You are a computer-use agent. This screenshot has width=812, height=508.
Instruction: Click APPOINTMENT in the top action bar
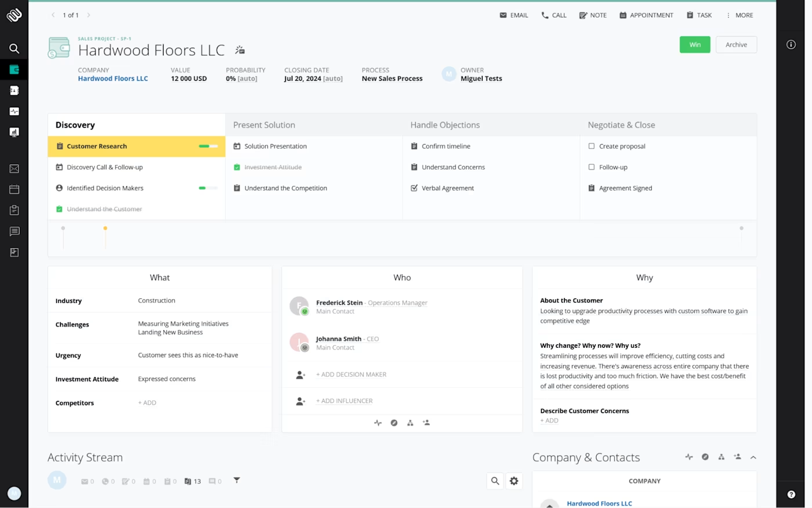pyautogui.click(x=646, y=15)
